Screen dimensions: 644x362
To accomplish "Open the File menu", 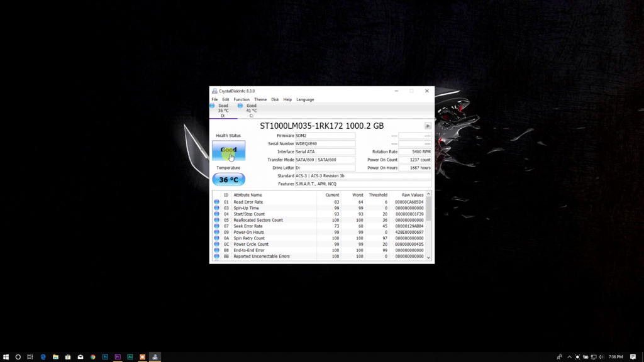I will tap(215, 99).
